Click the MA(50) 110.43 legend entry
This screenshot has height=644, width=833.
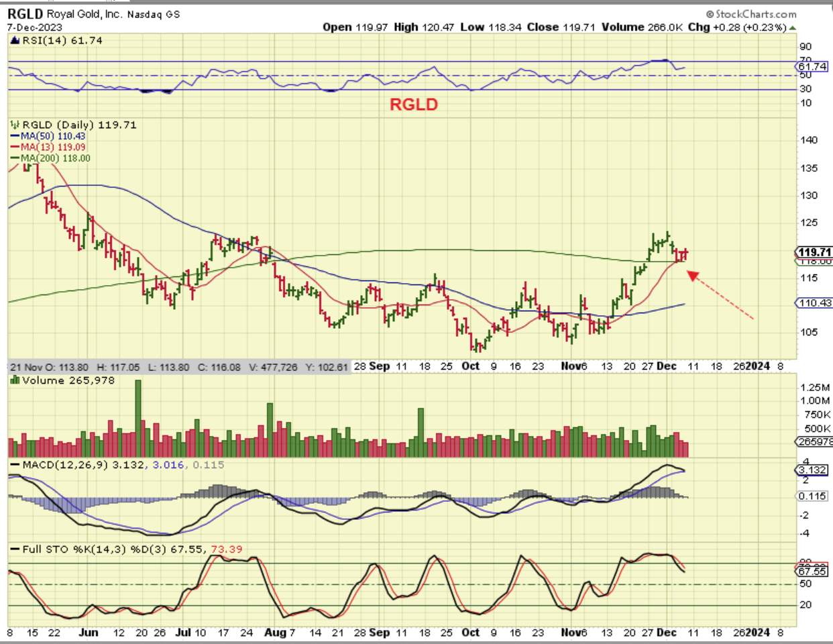pyautogui.click(x=48, y=136)
